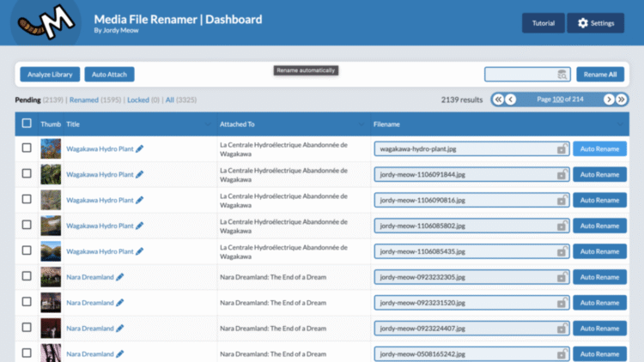The image size is (644, 362).
Task: Edit title pencil for wagakawa-hydro-plant.jpg row
Action: pyautogui.click(x=140, y=148)
